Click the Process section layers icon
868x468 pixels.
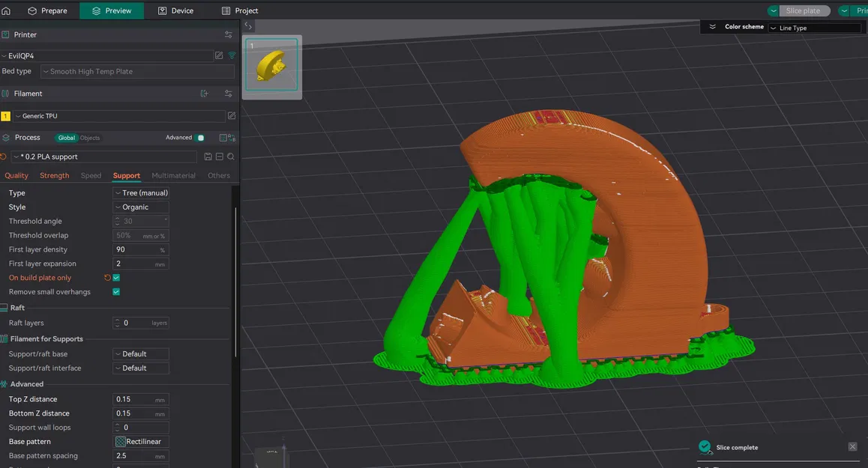pos(5,137)
